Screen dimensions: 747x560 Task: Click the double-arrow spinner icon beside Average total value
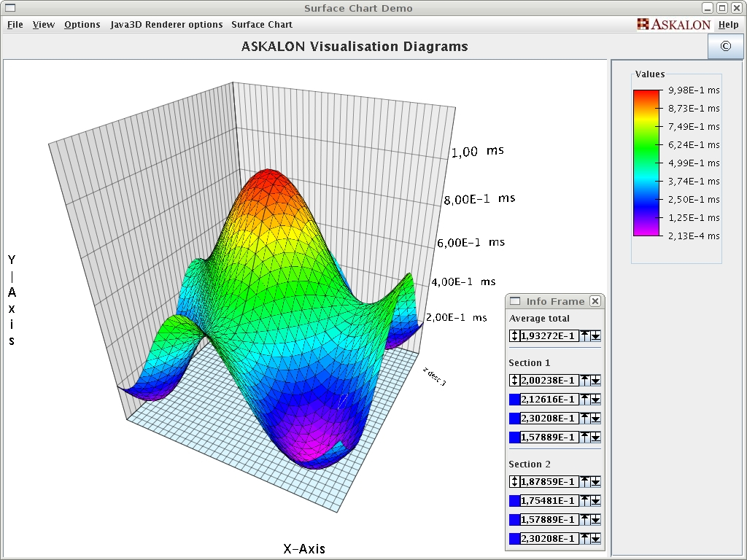pyautogui.click(x=515, y=335)
